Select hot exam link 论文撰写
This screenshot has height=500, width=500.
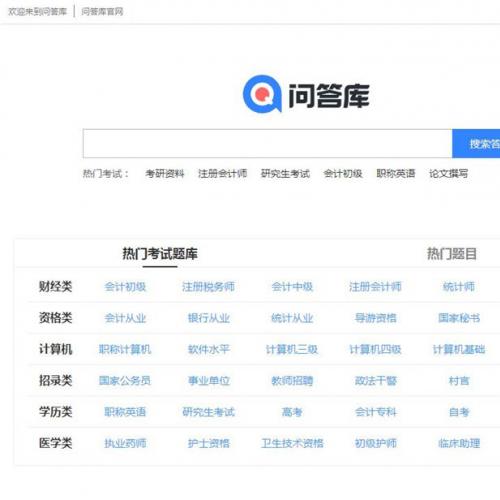click(x=449, y=174)
